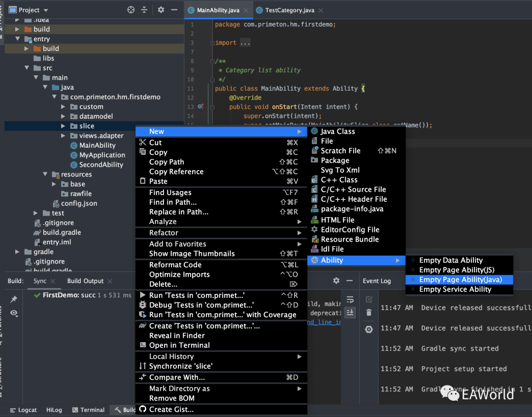This screenshot has height=417, width=532.
Task: Expand the gradle folder
Action: (x=17, y=252)
